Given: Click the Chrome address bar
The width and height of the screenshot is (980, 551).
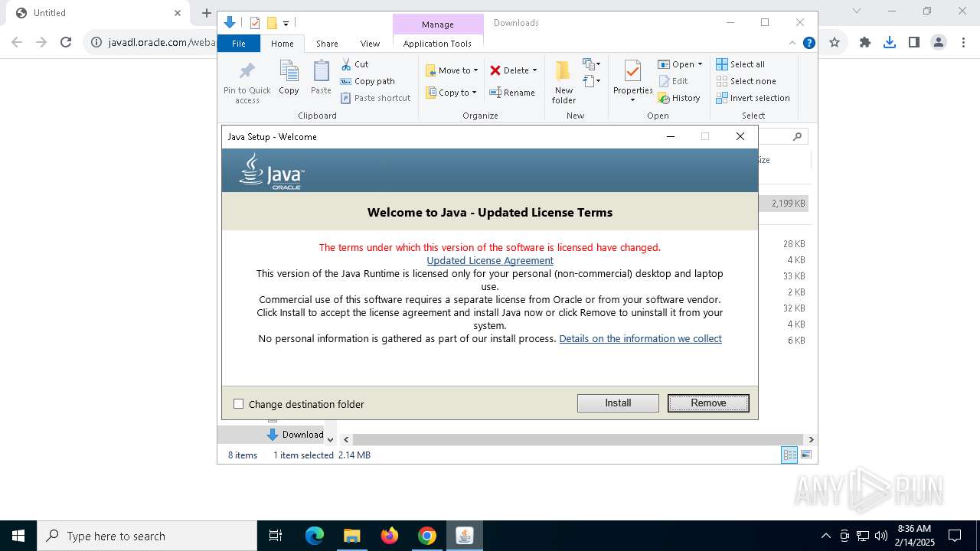Looking at the screenshot, I should click(161, 42).
